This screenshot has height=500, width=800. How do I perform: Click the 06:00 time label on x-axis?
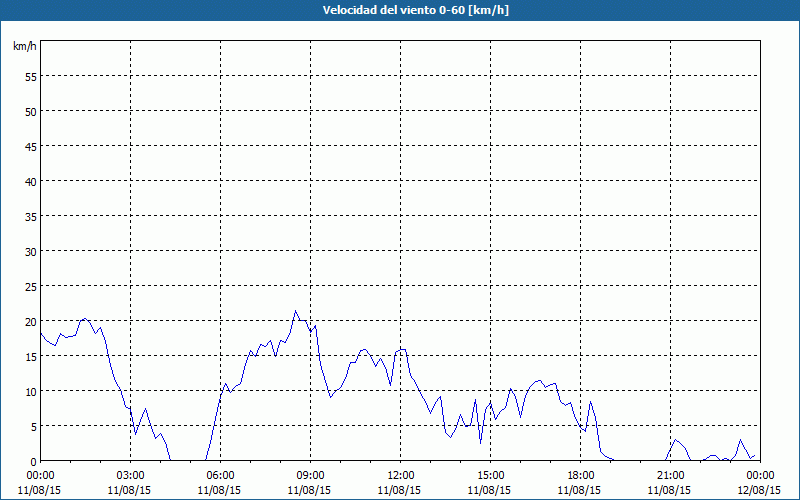tap(220, 476)
